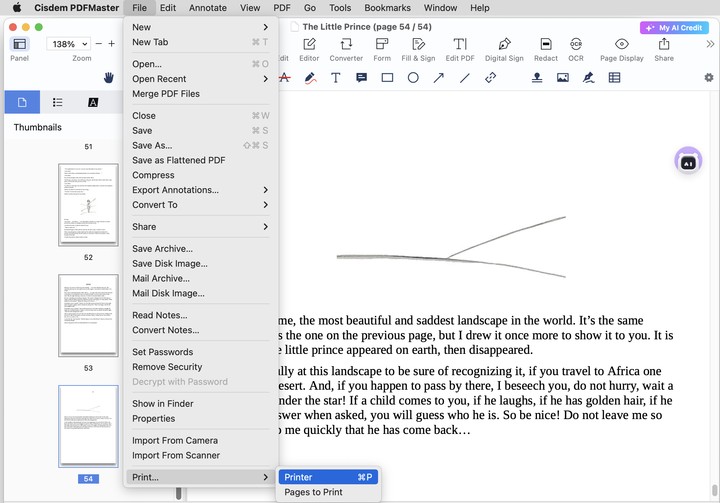The width and height of the screenshot is (720, 503).
Task: Open the AI assistant bubble
Action: click(688, 162)
